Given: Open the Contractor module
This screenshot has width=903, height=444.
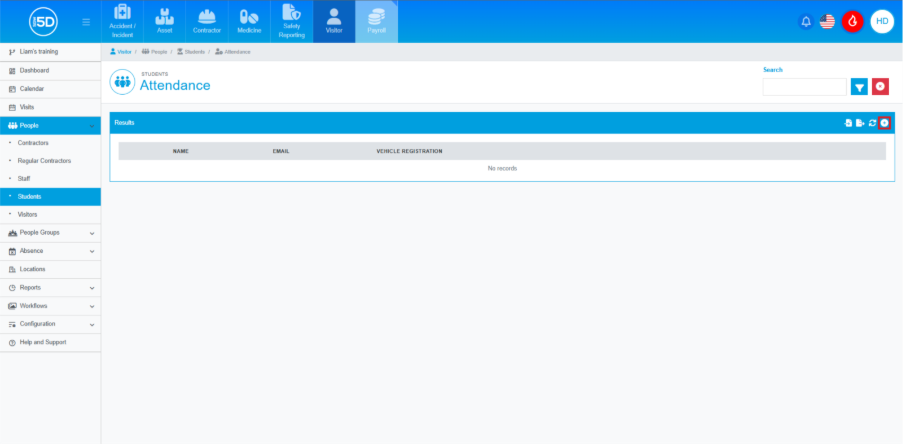Looking at the screenshot, I should pos(207,21).
